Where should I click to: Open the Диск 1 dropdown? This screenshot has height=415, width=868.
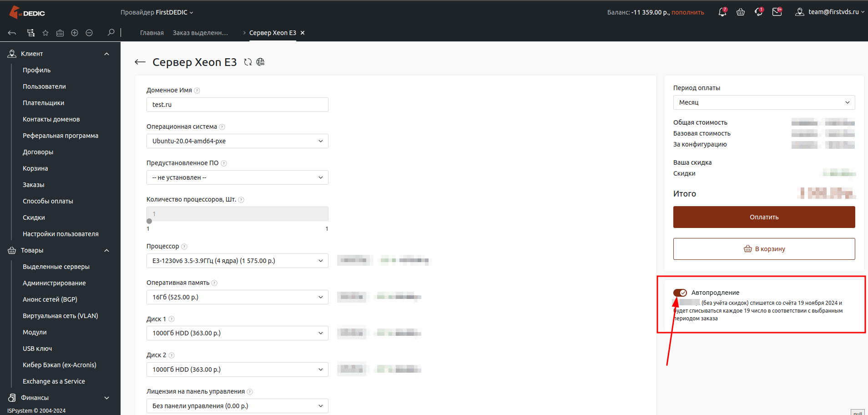pyautogui.click(x=237, y=333)
